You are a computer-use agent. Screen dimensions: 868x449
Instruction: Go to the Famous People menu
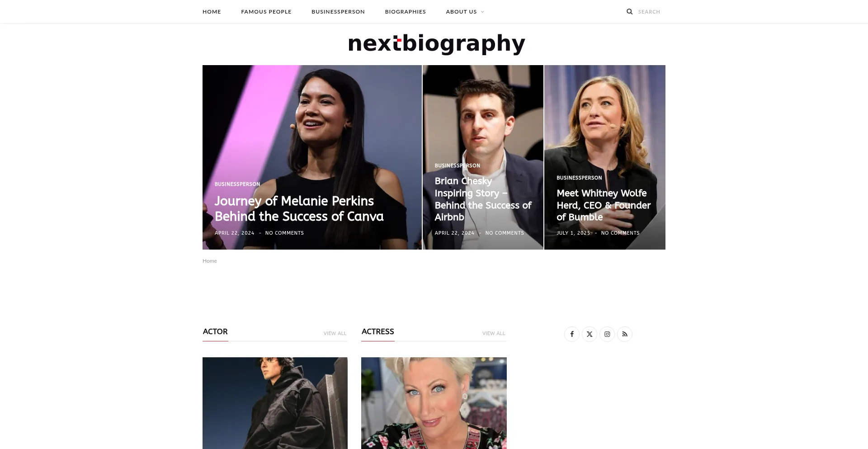pyautogui.click(x=266, y=12)
